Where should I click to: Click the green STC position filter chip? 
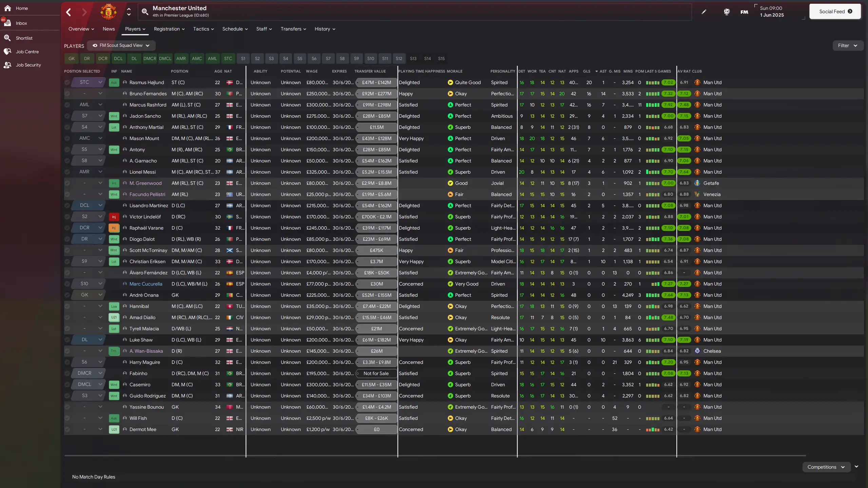click(228, 58)
